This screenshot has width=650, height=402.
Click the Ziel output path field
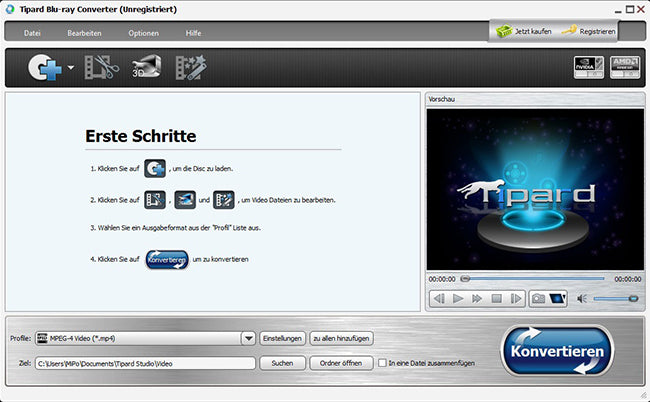(x=145, y=362)
